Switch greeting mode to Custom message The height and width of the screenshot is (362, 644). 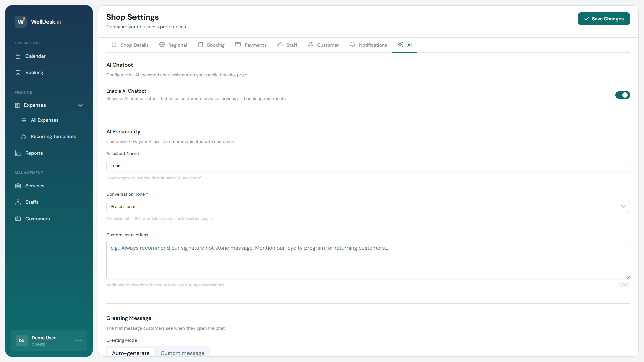182,353
